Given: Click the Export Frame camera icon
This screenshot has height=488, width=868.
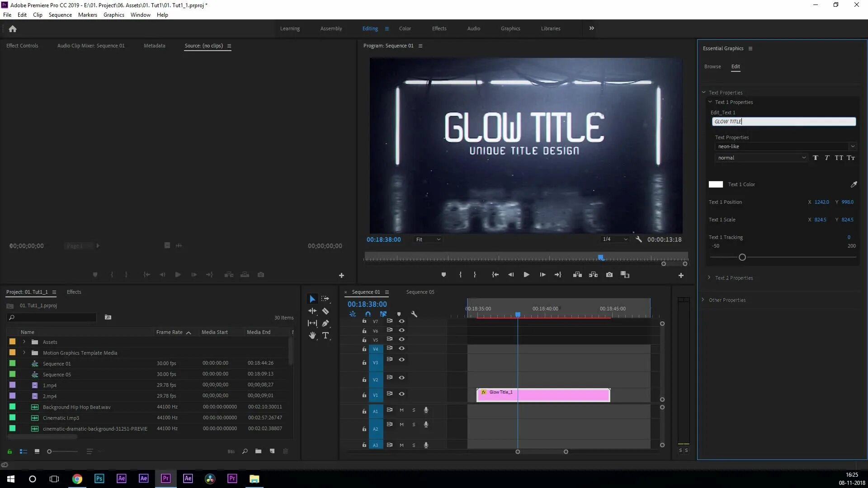Looking at the screenshot, I should (x=609, y=275).
